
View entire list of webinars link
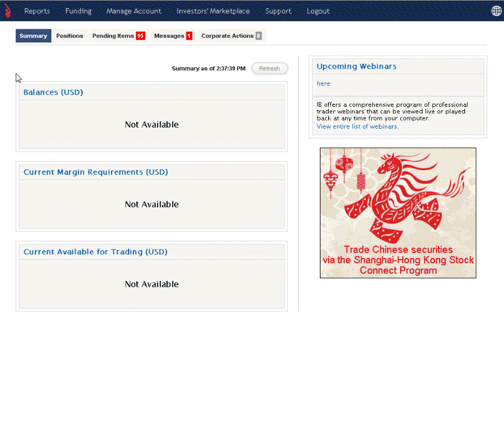pyautogui.click(x=358, y=127)
